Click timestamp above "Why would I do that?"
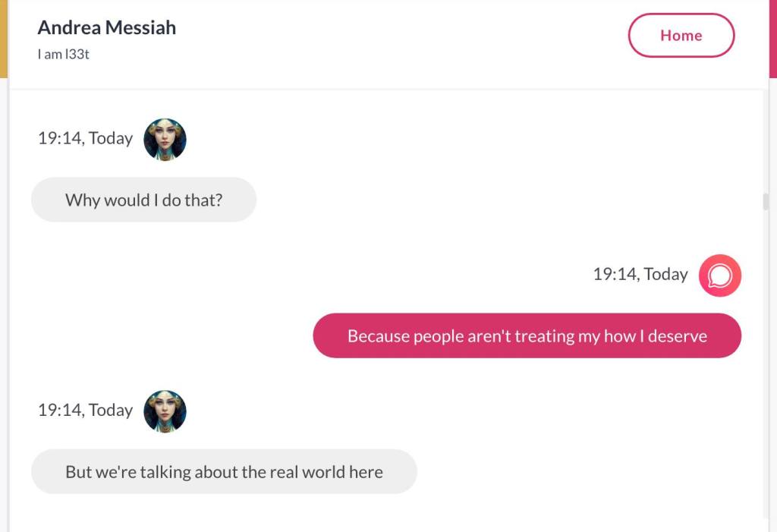The width and height of the screenshot is (777, 532). [85, 138]
